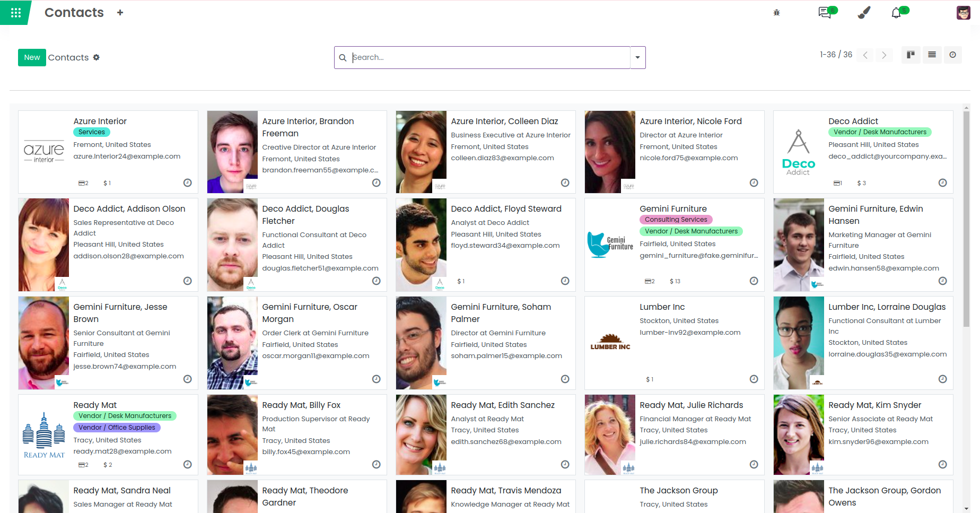
Task: Click email colleen.diaz83@example.com
Action: click(x=503, y=158)
